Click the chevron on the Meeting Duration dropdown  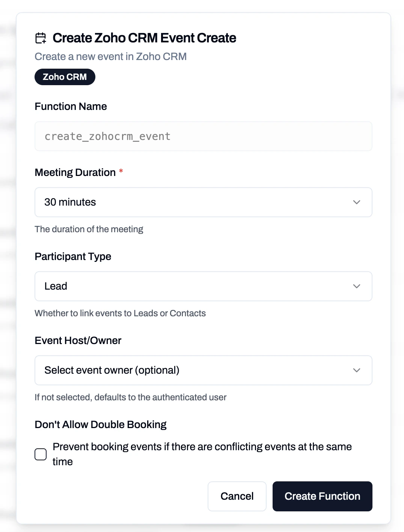click(x=356, y=202)
